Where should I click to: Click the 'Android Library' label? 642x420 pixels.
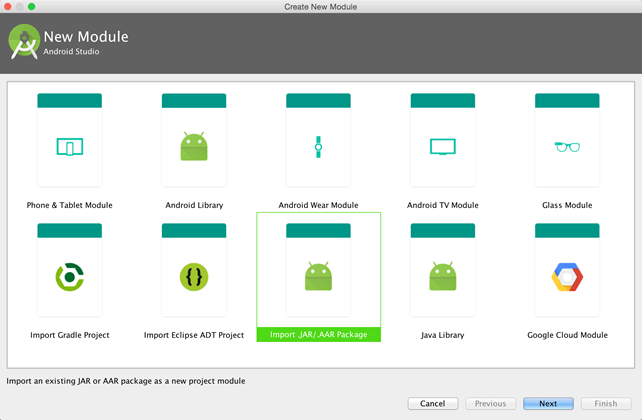(194, 205)
